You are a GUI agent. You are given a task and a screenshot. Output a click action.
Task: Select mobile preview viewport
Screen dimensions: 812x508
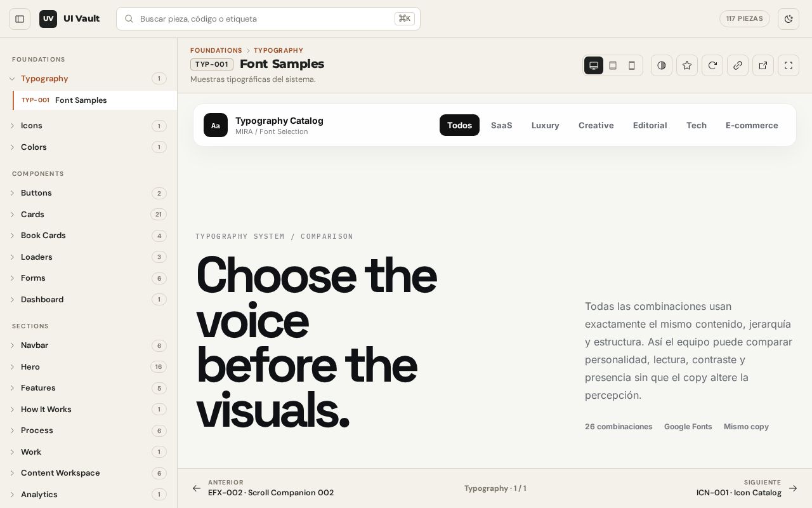coord(632,65)
